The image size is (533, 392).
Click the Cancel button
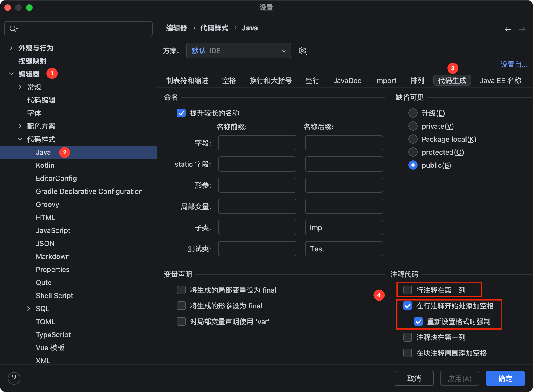414,378
